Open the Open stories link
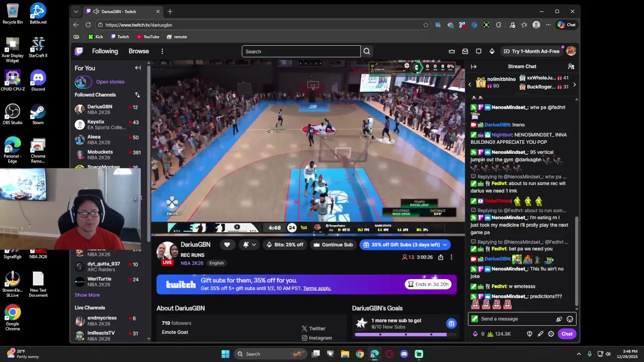Image resolution: width=644 pixels, height=362 pixels. tap(110, 81)
